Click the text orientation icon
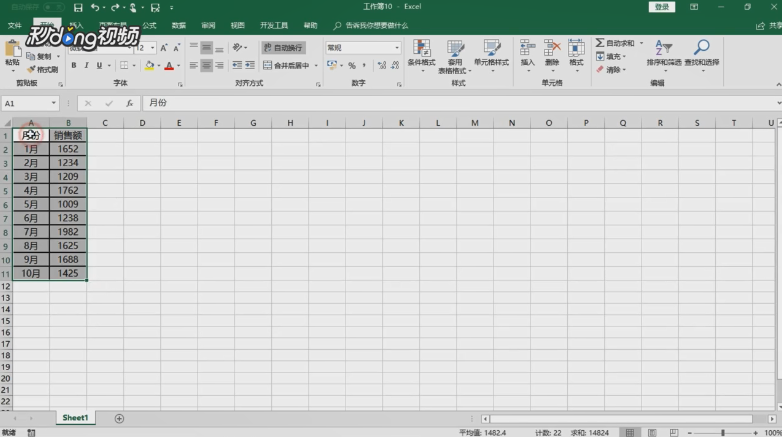This screenshot has height=437, width=782. (x=237, y=47)
